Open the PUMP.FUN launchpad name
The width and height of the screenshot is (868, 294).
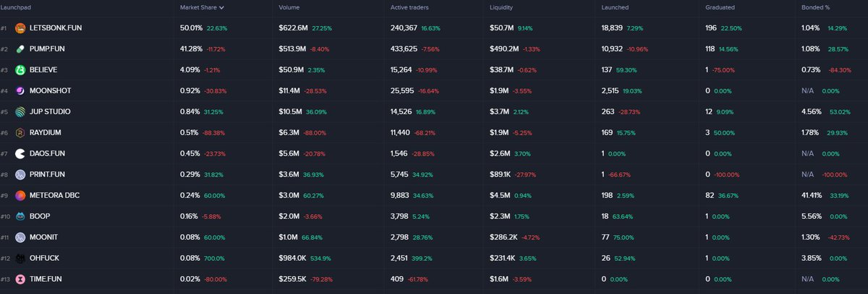(x=48, y=49)
